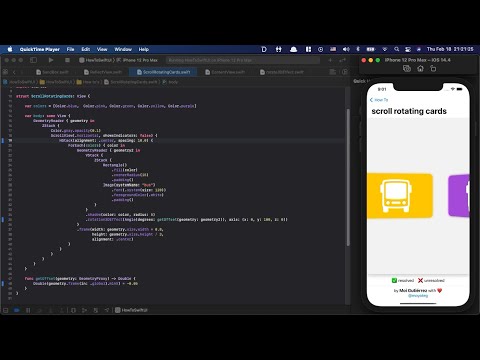Open the Edit menu
Screen dimensions: 480x360
[86, 49]
